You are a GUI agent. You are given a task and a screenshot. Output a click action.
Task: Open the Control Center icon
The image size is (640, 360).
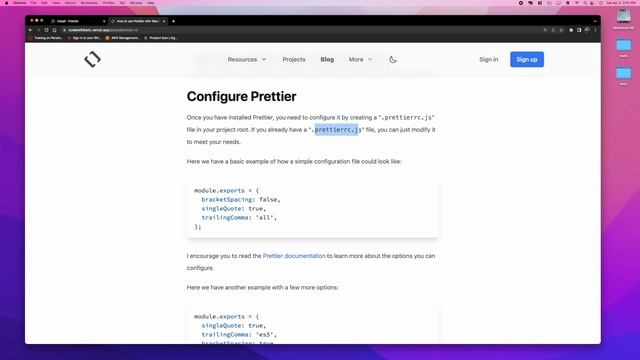[592, 3]
